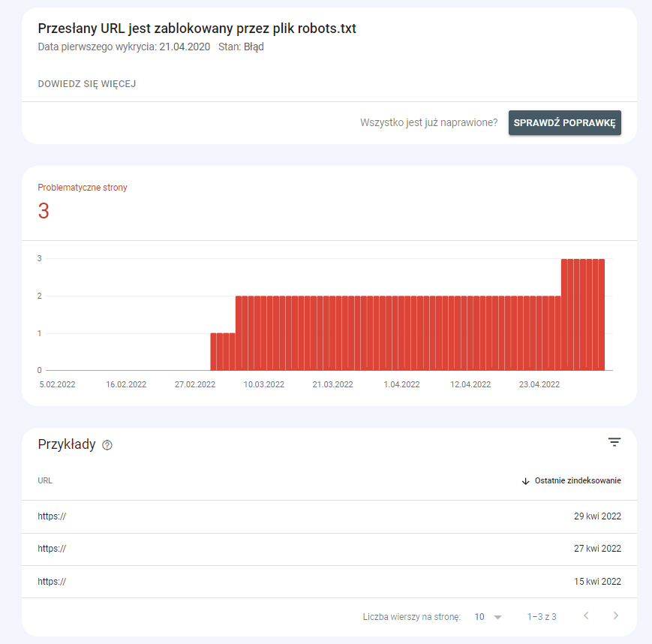This screenshot has height=644, width=652.
Task: Open the filter icon in Przykłady panel
Action: click(614, 442)
